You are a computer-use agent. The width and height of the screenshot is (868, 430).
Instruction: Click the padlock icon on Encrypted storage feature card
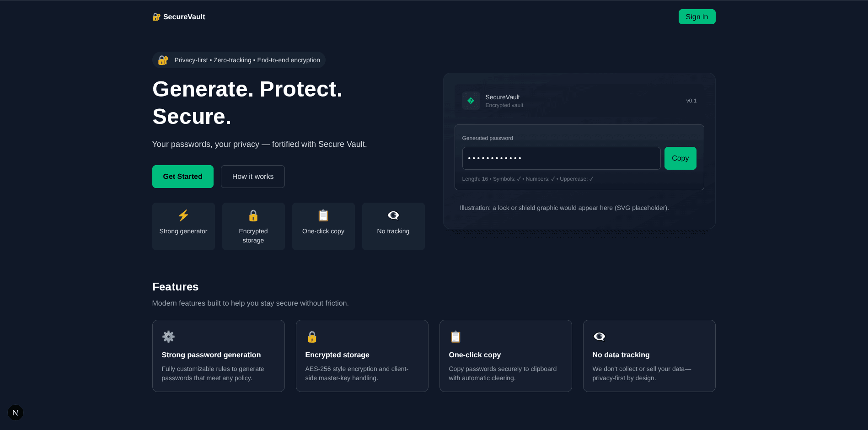coord(312,337)
